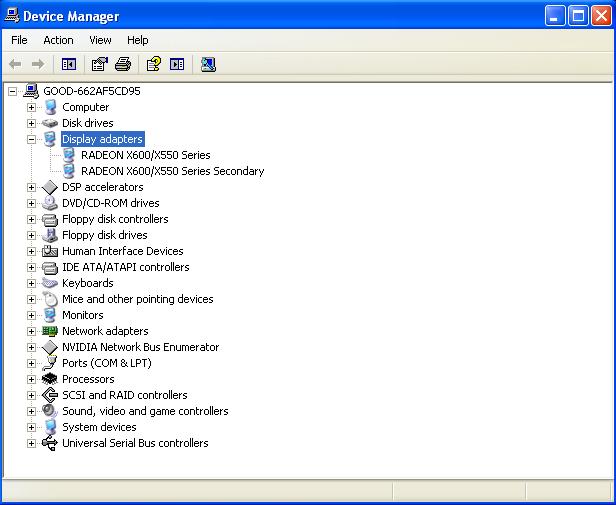Open the Help menu
The width and height of the screenshot is (616, 505).
138,40
